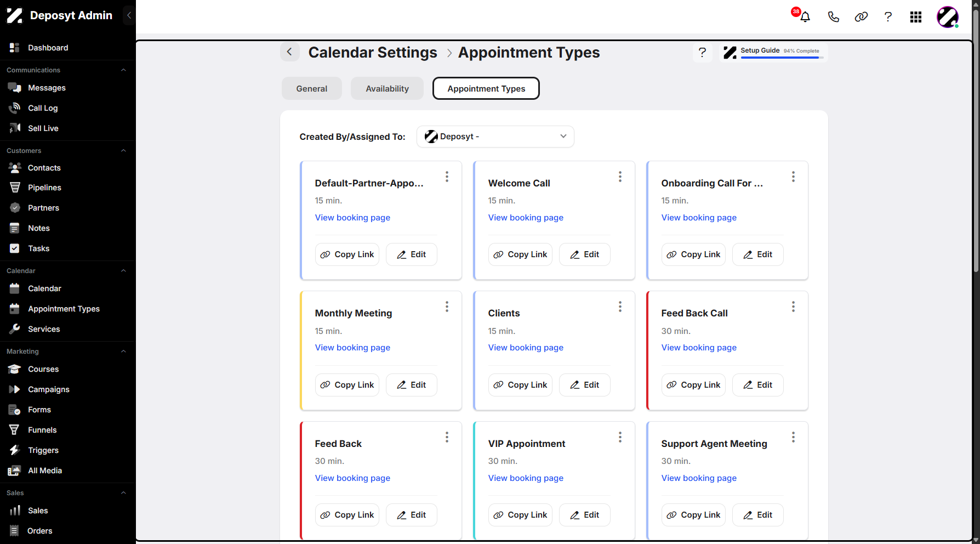
Task: Open options menu for VIP Appointment card
Action: [x=620, y=437]
